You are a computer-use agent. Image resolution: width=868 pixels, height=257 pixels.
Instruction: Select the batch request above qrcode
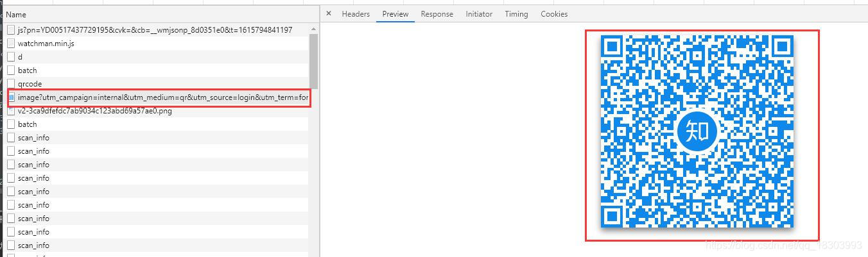coord(155,70)
